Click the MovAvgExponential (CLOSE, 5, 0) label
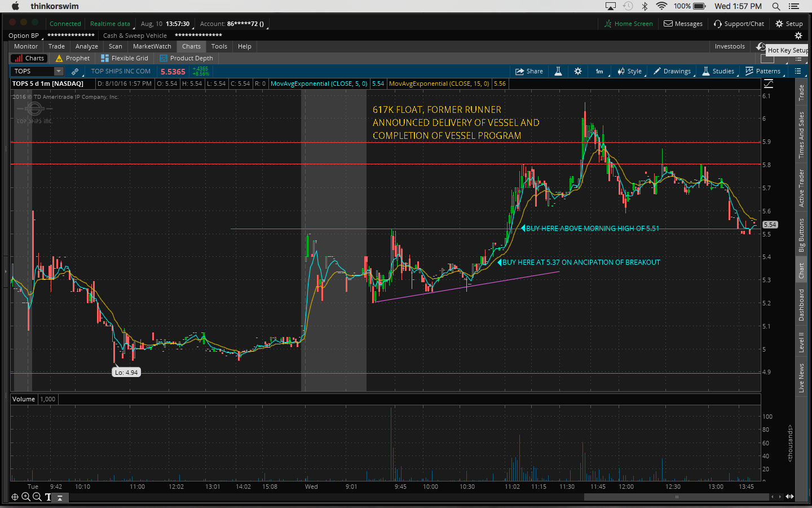Screen dimensions: 812x508 (x=319, y=84)
